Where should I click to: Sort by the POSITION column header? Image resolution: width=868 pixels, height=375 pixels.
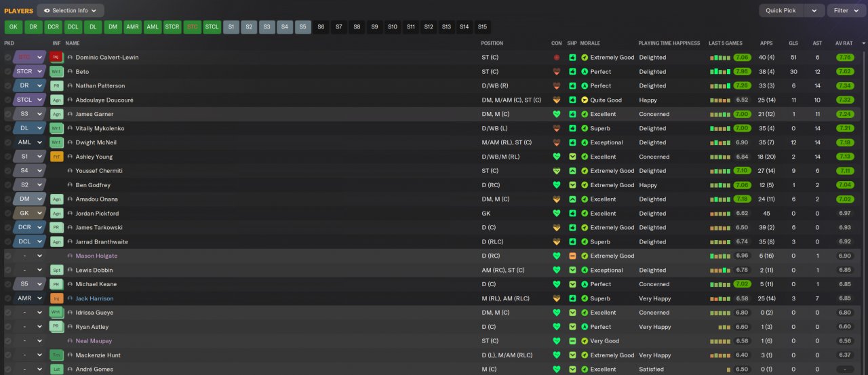coord(492,43)
